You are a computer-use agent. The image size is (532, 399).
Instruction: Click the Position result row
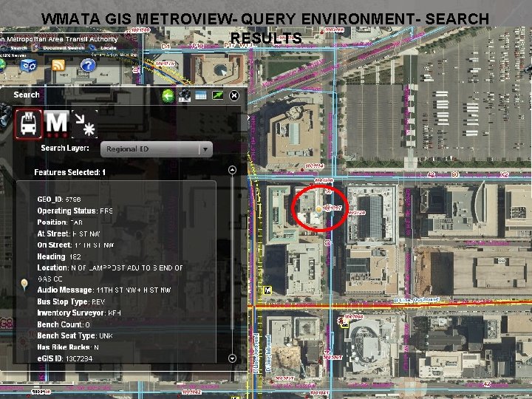[60, 222]
